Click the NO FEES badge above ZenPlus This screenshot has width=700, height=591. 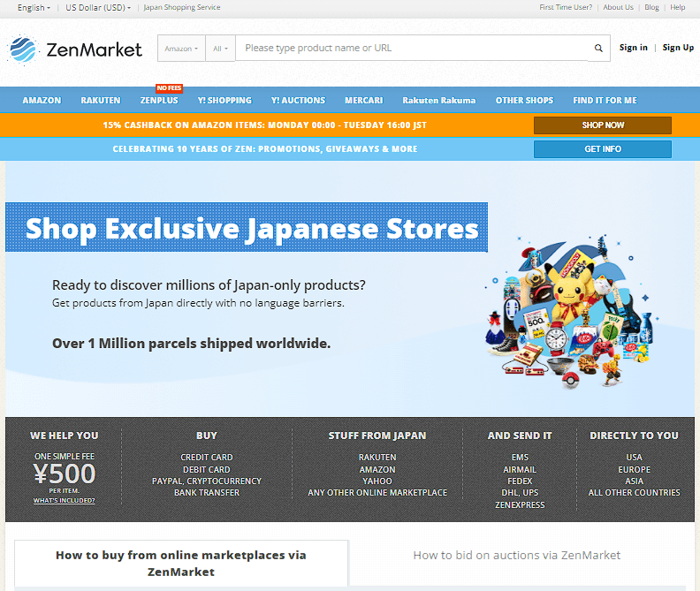[169, 88]
